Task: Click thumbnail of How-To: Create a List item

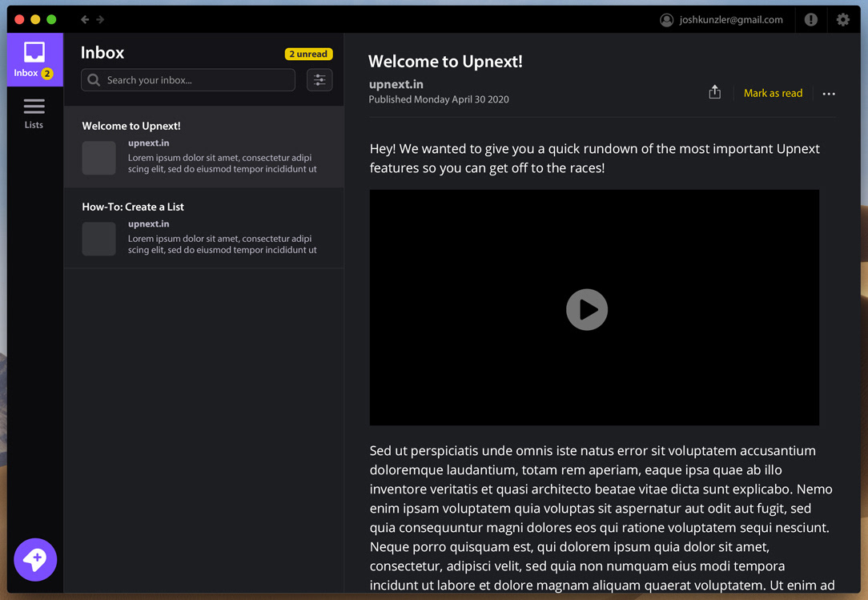Action: [99, 239]
